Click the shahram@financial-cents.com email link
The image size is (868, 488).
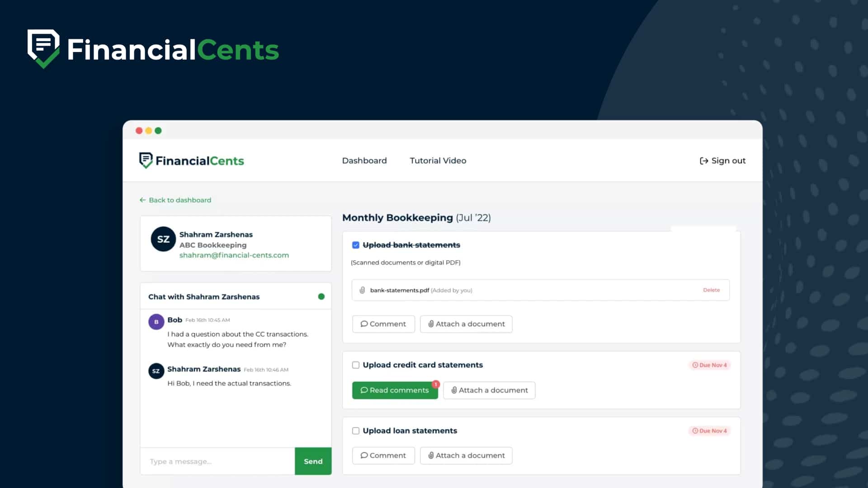(x=234, y=255)
